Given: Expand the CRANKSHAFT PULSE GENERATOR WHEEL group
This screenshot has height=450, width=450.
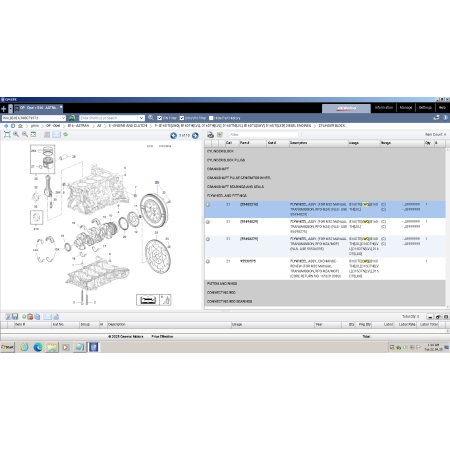Looking at the screenshot, I should 325,178.
